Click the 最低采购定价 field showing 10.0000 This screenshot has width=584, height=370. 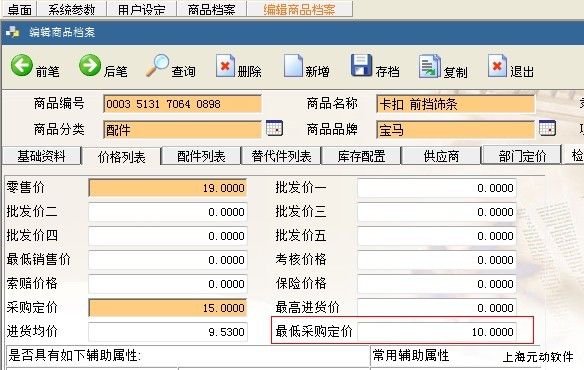437,332
